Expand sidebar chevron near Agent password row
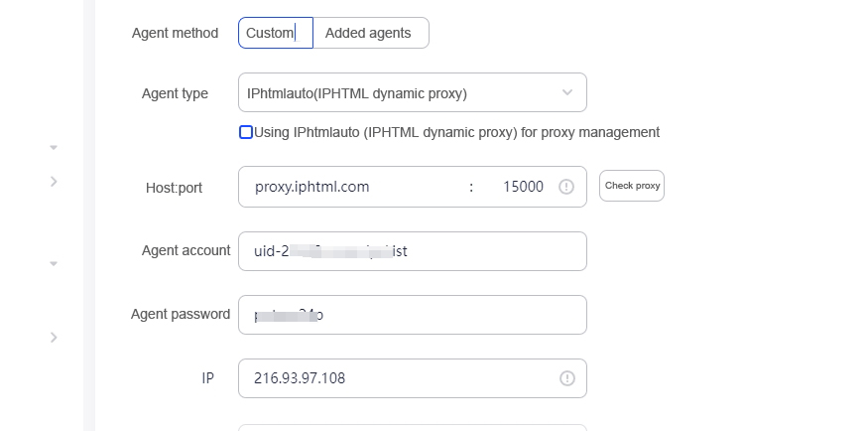Viewport: 868px width, 431px height. coord(54,337)
